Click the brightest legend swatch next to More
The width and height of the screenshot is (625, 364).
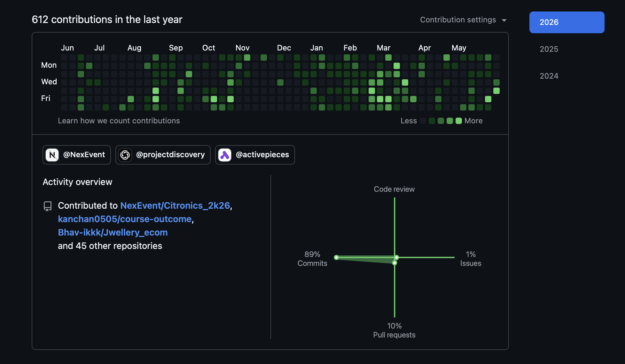(x=459, y=121)
